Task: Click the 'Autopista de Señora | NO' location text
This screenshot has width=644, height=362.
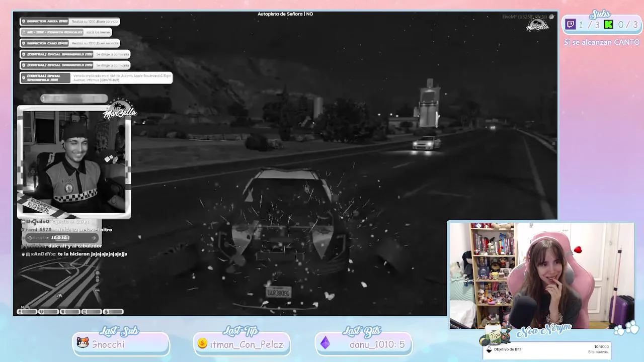Action: 285,14
